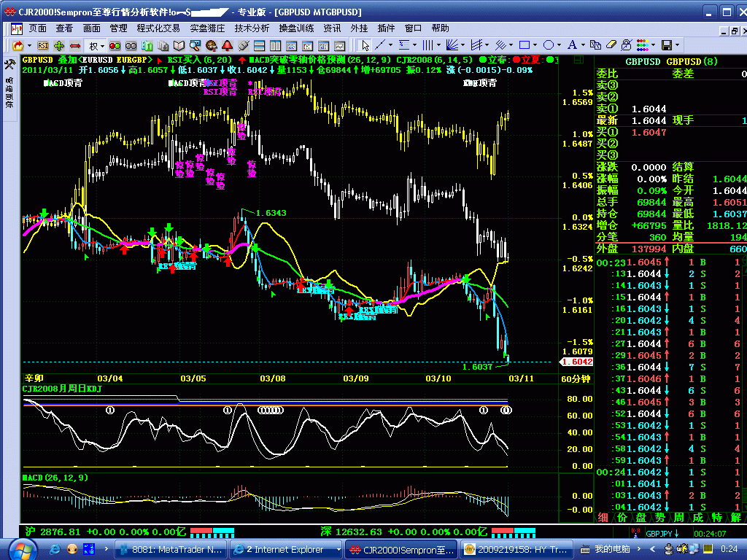The height and width of the screenshot is (560, 747).
Task: Click the red and green lights icon
Action: pos(115,46)
